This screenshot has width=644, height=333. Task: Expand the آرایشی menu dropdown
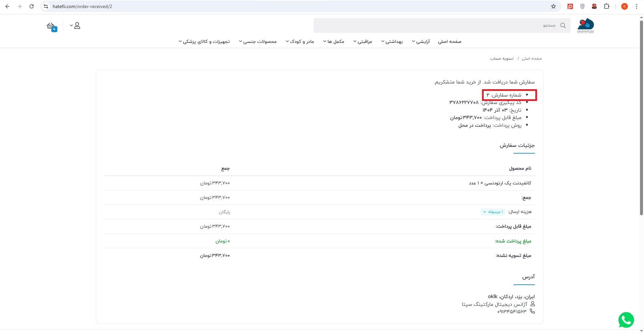(421, 42)
